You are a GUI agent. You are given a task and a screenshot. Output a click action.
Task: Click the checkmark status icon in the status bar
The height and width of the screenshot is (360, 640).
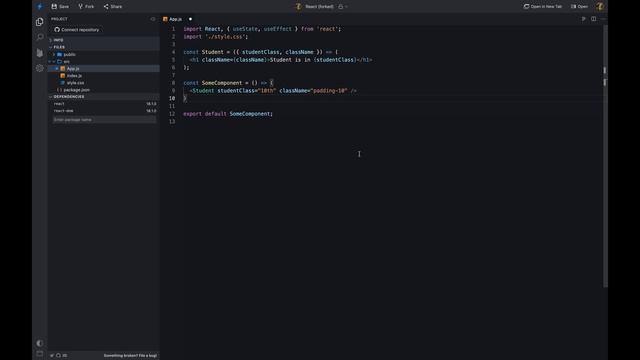pos(52,356)
